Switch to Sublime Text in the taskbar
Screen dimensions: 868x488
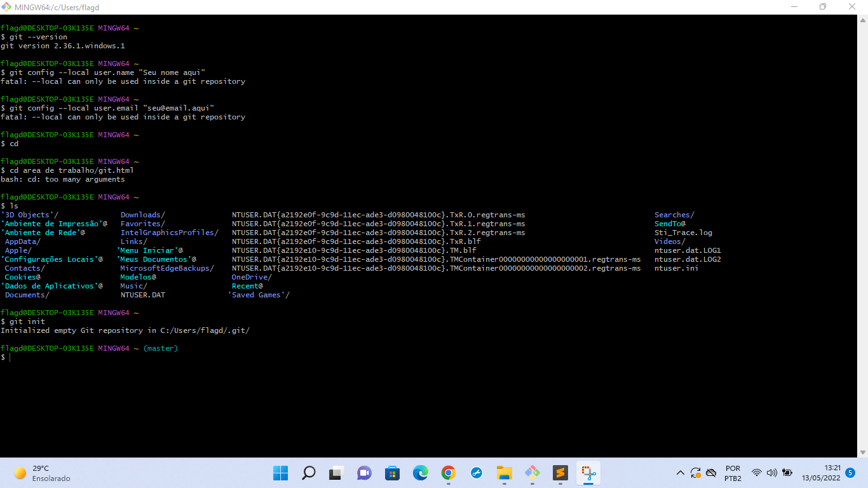click(x=560, y=473)
